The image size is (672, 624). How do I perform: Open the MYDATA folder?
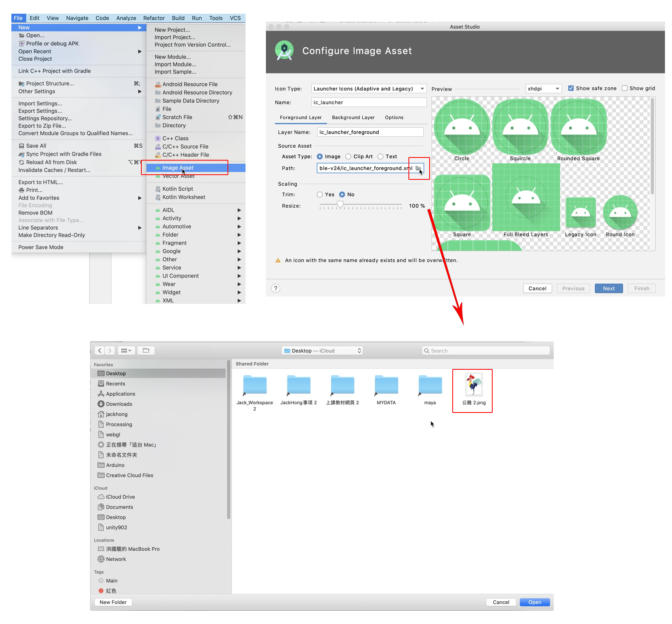(386, 390)
